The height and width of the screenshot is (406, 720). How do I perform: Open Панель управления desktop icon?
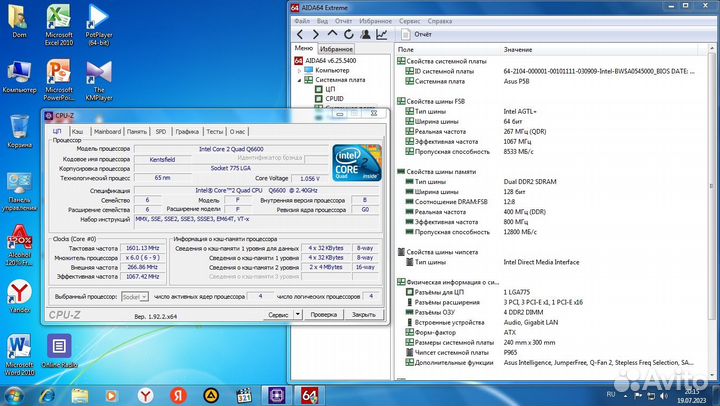tap(19, 191)
